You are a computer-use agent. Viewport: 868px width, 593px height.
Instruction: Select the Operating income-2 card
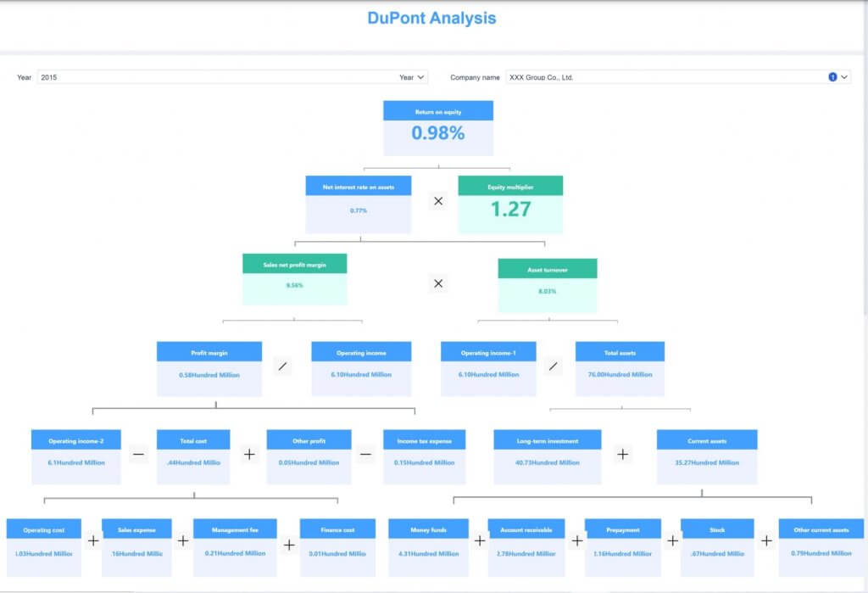pos(75,456)
